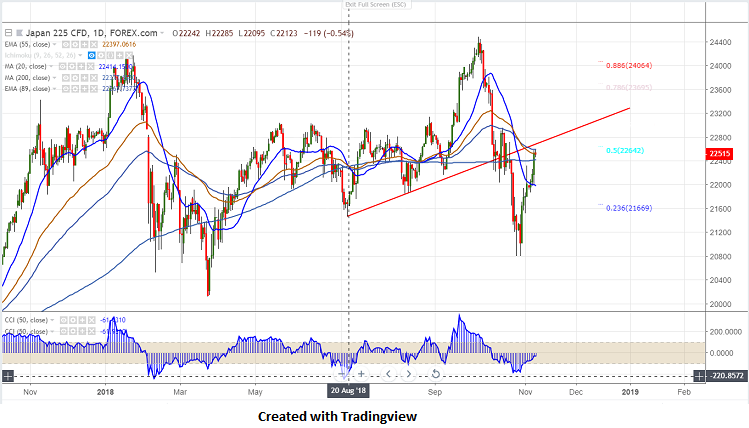Click the 0.5(22642) Fibonacci level label
The image size is (749, 428).
point(625,150)
